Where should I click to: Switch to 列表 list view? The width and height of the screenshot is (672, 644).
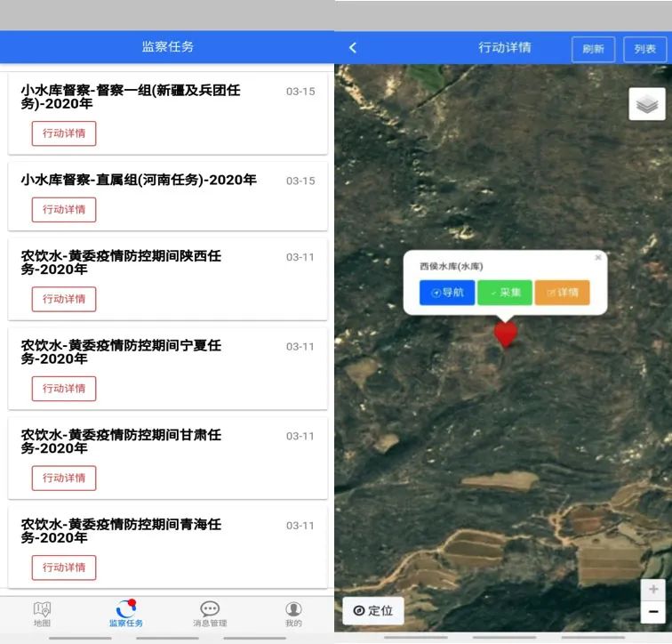pos(644,49)
